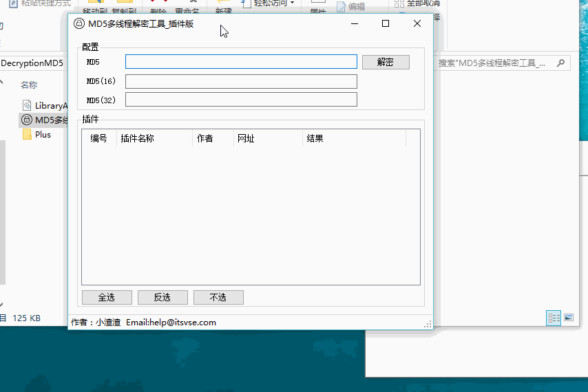Click 粘贴快捷方式 in Explorer ribbon

(40, 3)
